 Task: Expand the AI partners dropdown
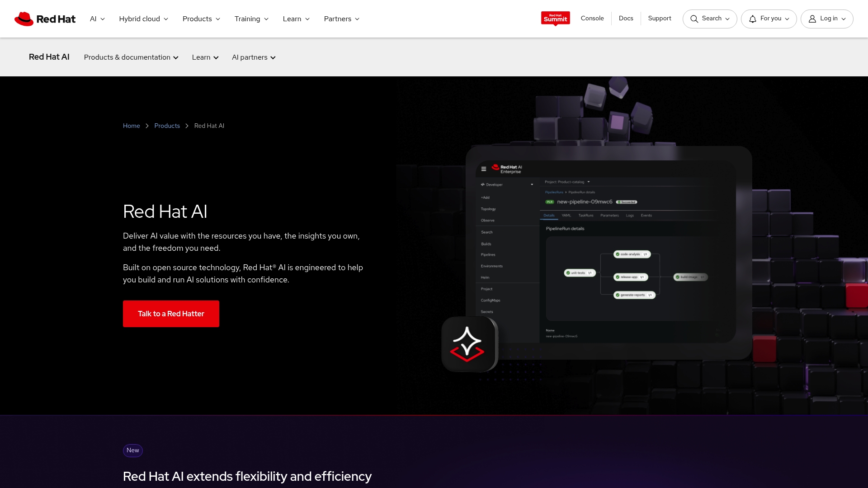(254, 57)
